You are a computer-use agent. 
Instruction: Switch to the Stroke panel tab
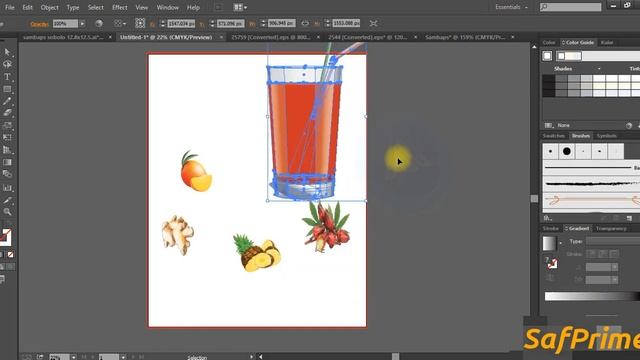(550, 229)
